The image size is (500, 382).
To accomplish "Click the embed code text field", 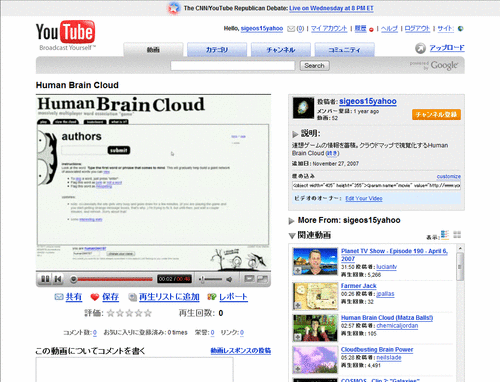I will click(x=376, y=185).
